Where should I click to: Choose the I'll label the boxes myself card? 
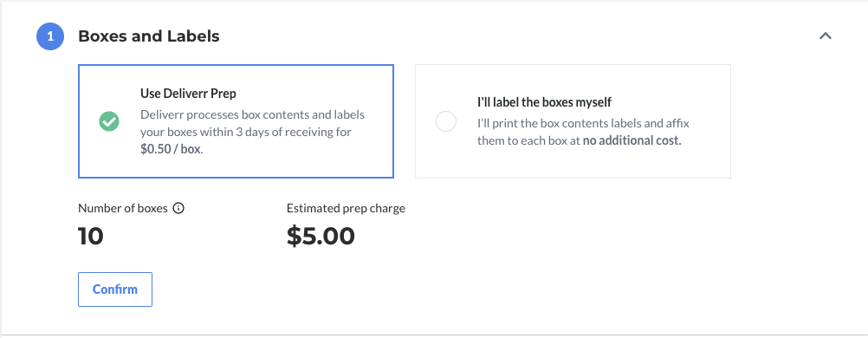[573, 121]
